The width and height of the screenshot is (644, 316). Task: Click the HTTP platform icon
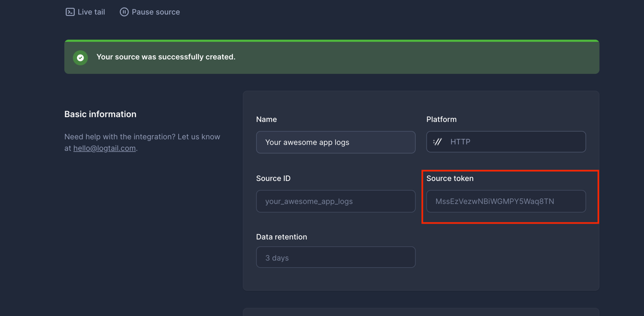pos(437,142)
